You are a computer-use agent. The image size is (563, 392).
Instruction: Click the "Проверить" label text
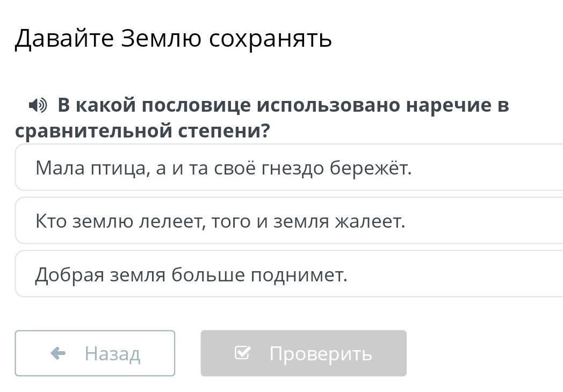(x=321, y=354)
